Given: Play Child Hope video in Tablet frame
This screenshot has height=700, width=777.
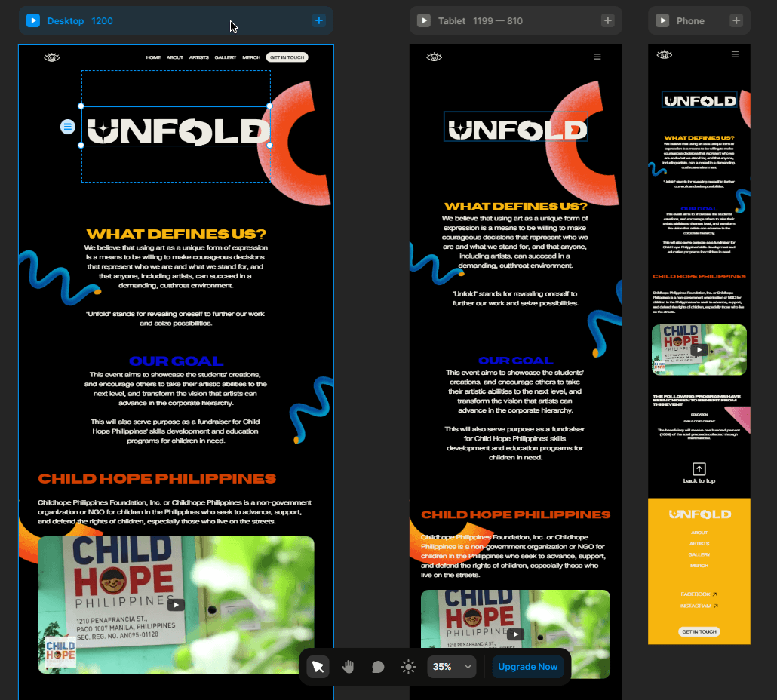Looking at the screenshot, I should tap(515, 634).
